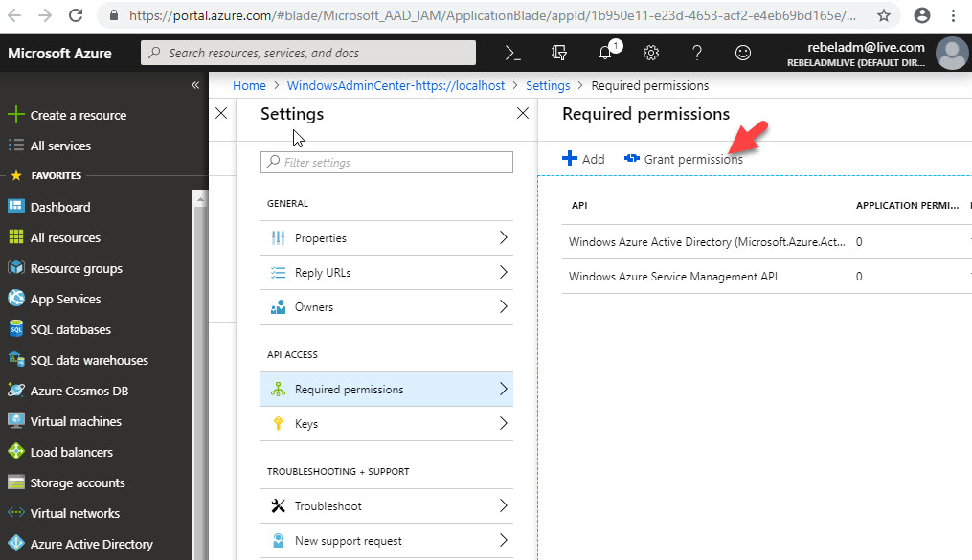Open Azure Active Directory
This screenshot has width=972, height=560.
coord(85,543)
